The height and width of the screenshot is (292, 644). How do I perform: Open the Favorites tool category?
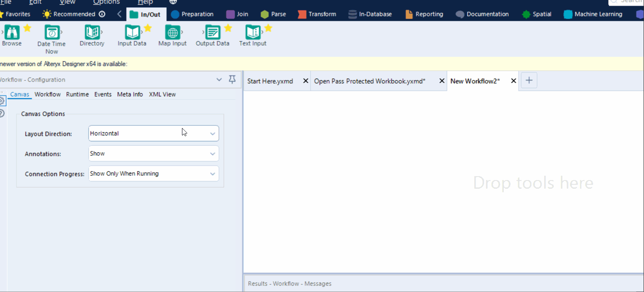(x=16, y=14)
